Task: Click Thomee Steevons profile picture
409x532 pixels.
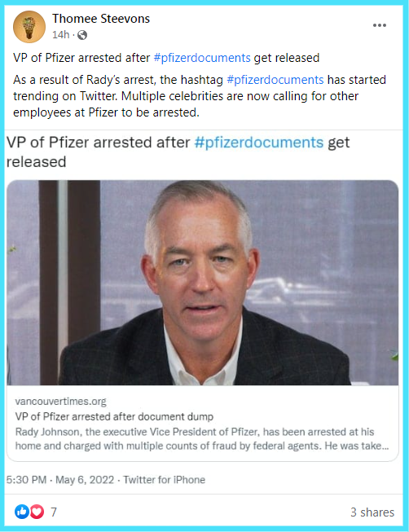Action: pos(29,27)
